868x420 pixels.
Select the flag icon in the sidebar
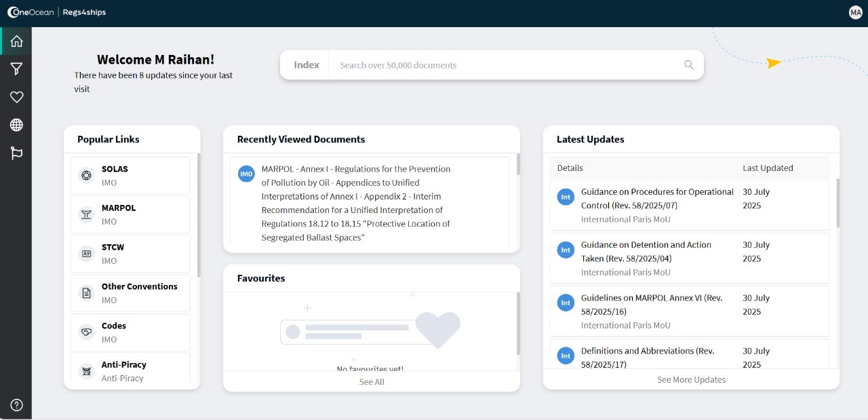16,153
